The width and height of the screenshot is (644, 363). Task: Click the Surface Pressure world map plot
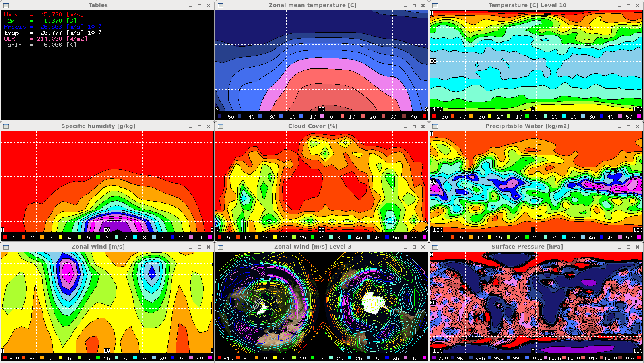click(536, 303)
